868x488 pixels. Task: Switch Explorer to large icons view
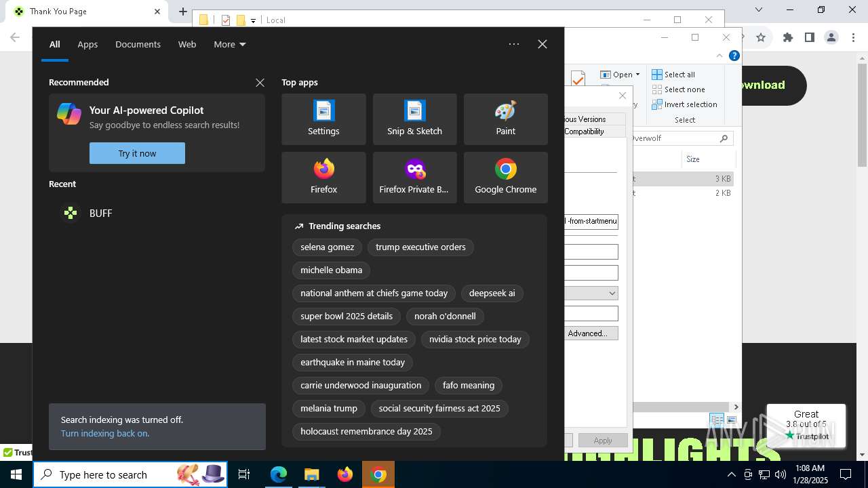click(x=732, y=420)
